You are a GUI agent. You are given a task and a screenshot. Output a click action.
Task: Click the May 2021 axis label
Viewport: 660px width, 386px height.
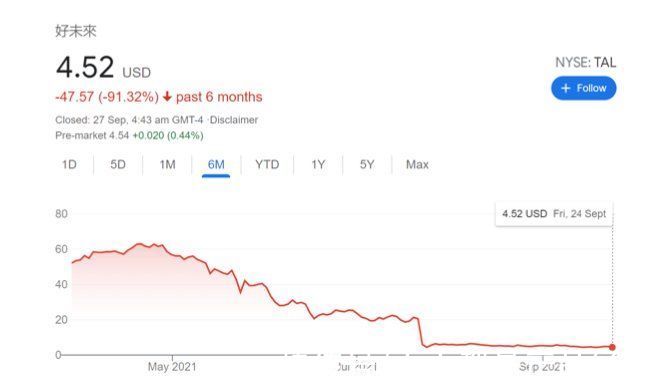(x=172, y=367)
